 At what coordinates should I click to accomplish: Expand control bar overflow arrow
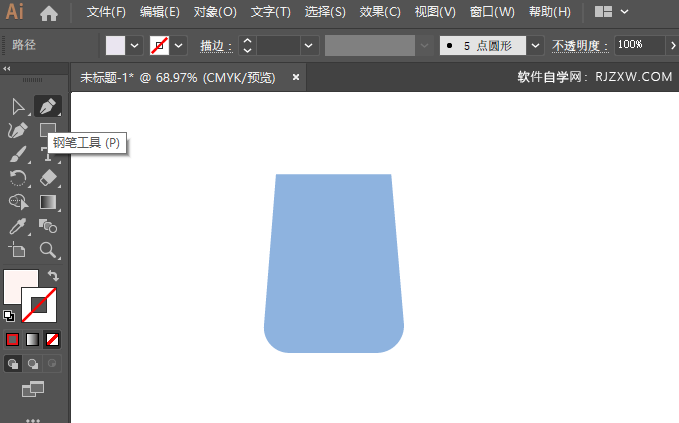point(673,45)
